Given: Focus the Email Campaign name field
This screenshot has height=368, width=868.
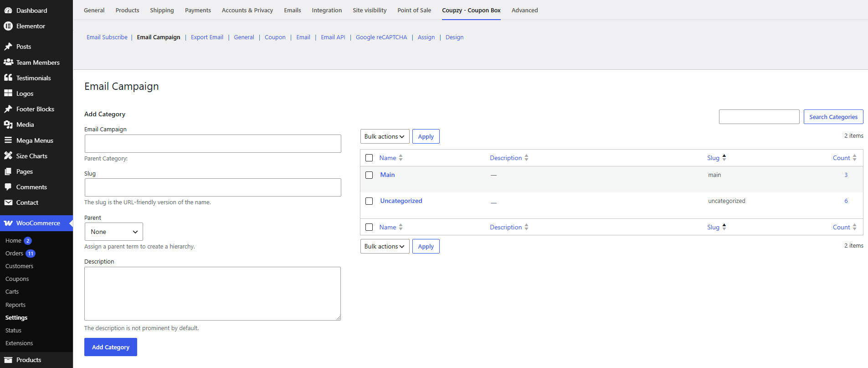Looking at the screenshot, I should 213,144.
